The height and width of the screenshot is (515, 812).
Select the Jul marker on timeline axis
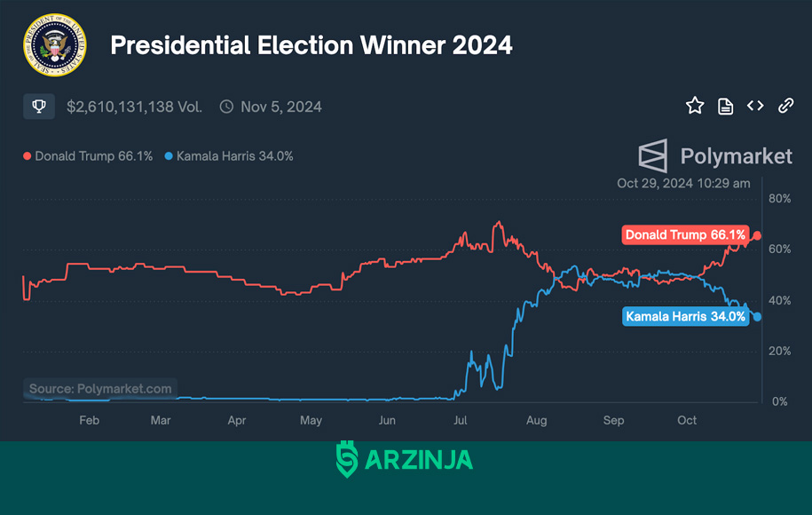460,420
